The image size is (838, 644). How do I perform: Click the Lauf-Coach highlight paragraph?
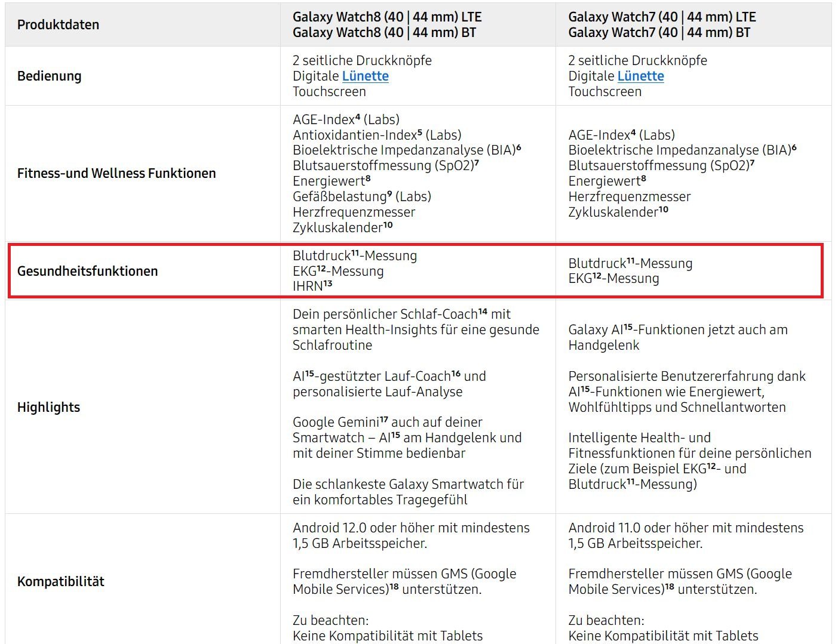coord(389,384)
